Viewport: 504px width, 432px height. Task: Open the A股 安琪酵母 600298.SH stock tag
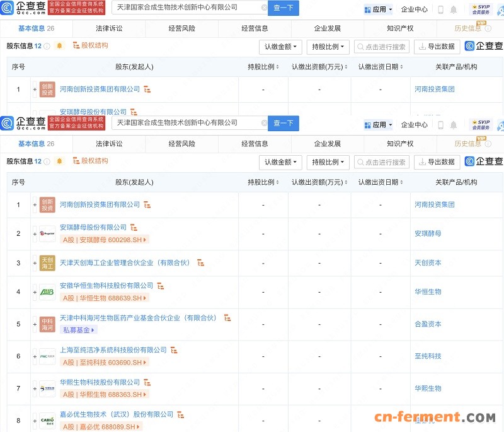pyautogui.click(x=105, y=240)
